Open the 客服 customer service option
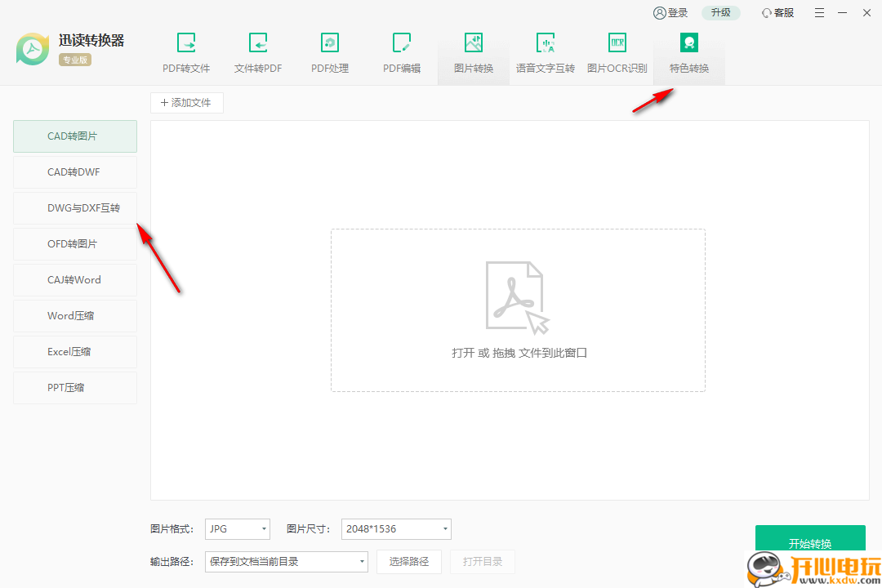Image resolution: width=882 pixels, height=588 pixels. [x=777, y=12]
